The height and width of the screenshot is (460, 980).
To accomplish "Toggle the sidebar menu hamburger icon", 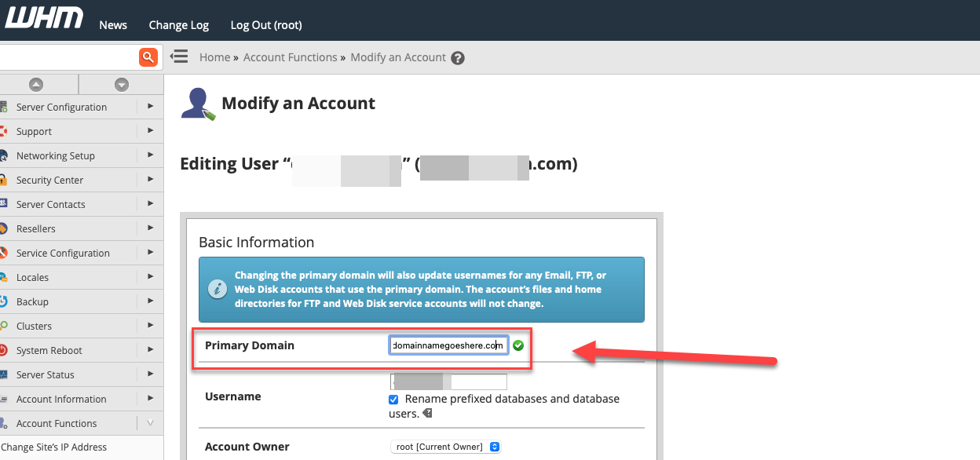I will (179, 57).
